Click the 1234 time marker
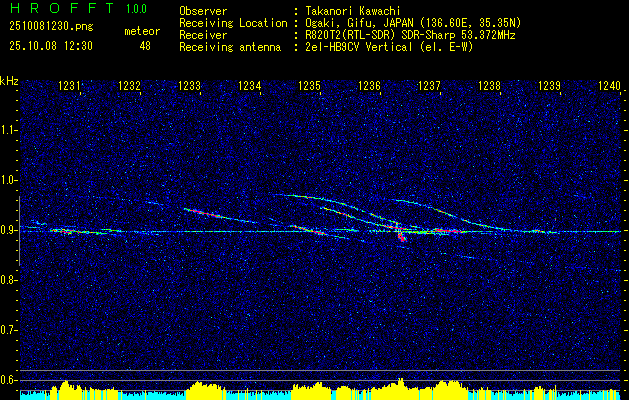The width and height of the screenshot is (629, 400). point(250,85)
